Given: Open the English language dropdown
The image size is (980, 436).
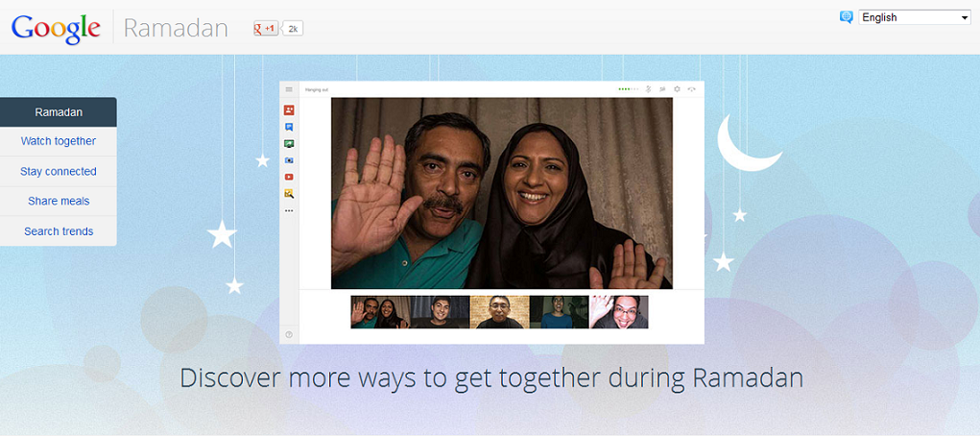Looking at the screenshot, I should point(915,17).
